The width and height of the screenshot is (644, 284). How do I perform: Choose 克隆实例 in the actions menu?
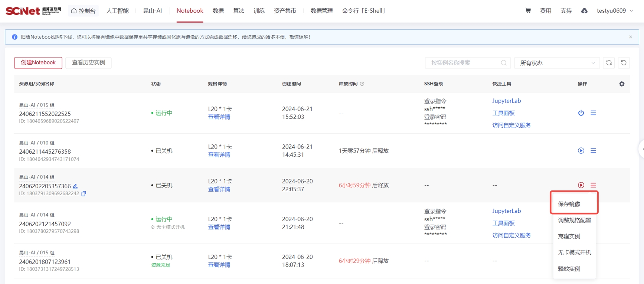tap(569, 236)
